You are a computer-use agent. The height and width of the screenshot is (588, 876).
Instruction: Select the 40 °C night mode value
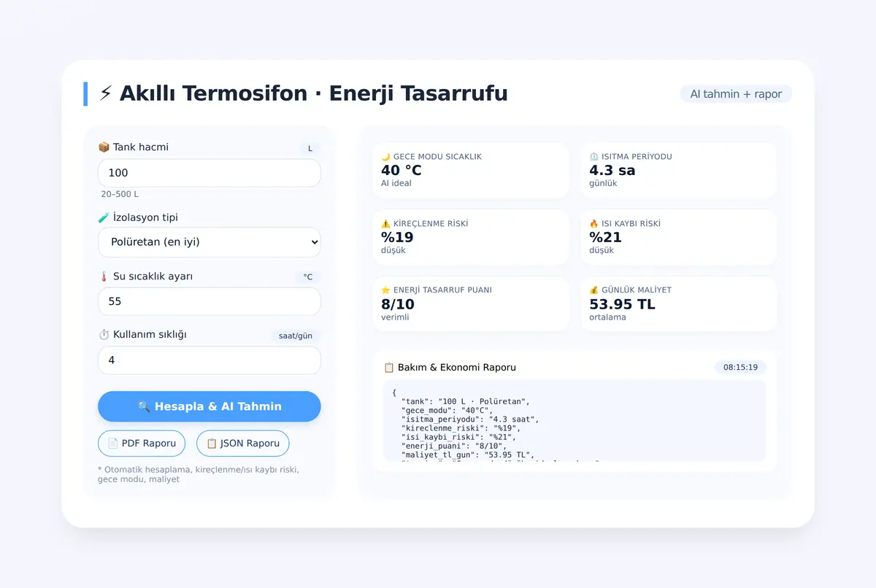point(401,170)
